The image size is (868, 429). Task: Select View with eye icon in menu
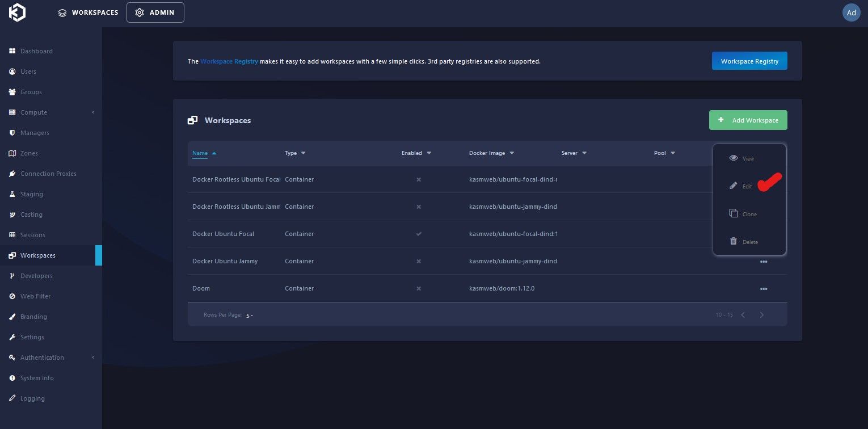pos(742,158)
